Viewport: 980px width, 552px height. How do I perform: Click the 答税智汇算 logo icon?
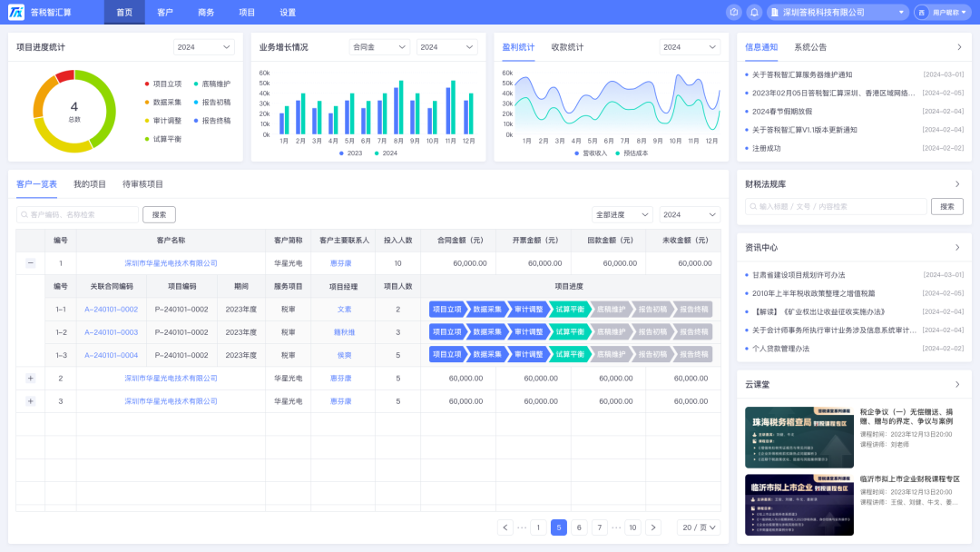tap(16, 12)
